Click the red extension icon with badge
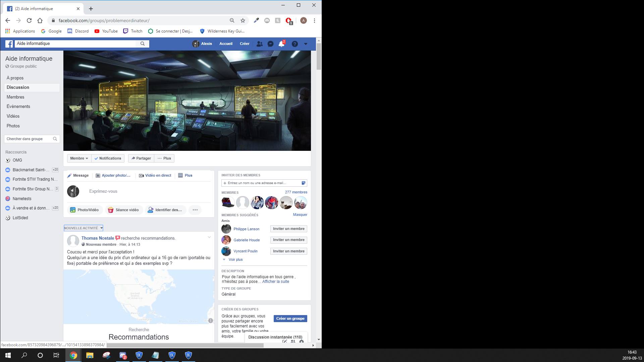The width and height of the screenshot is (644, 362). (x=288, y=21)
